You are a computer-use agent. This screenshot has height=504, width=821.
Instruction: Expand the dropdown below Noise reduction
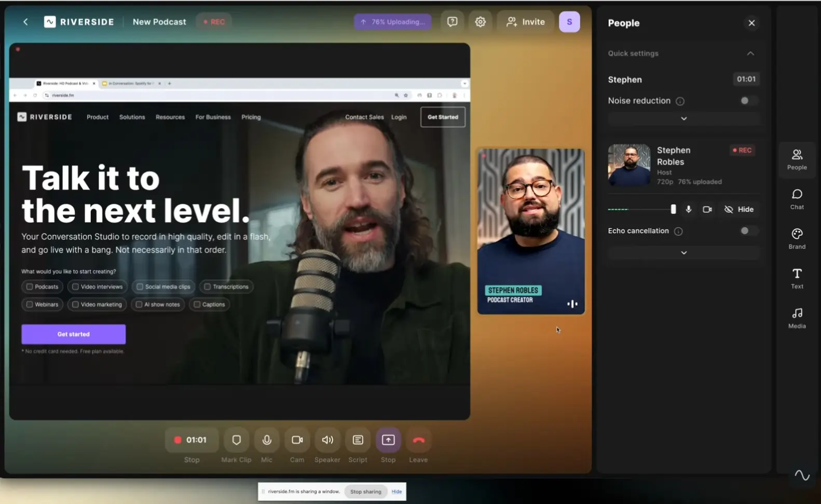click(x=684, y=119)
